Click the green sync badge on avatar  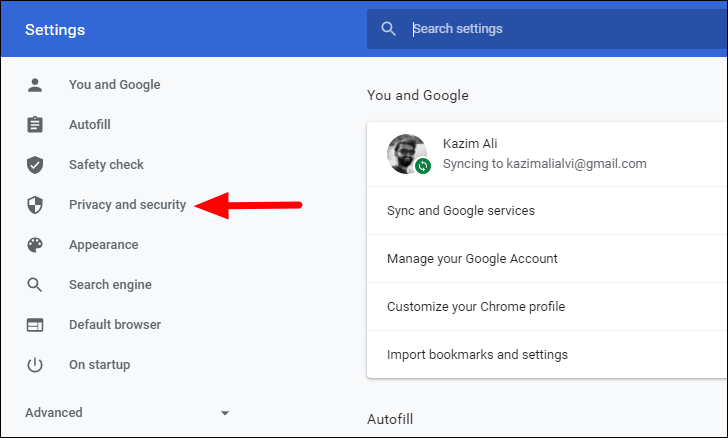(x=422, y=165)
